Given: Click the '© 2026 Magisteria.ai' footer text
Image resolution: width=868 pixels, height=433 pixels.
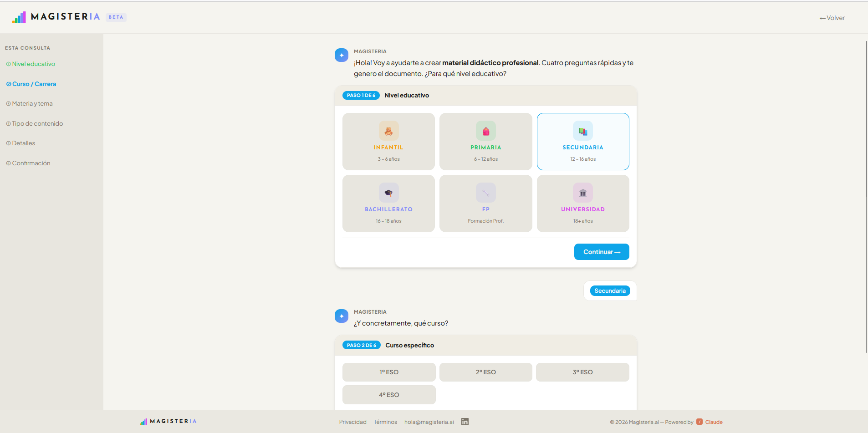Looking at the screenshot, I should tap(634, 422).
